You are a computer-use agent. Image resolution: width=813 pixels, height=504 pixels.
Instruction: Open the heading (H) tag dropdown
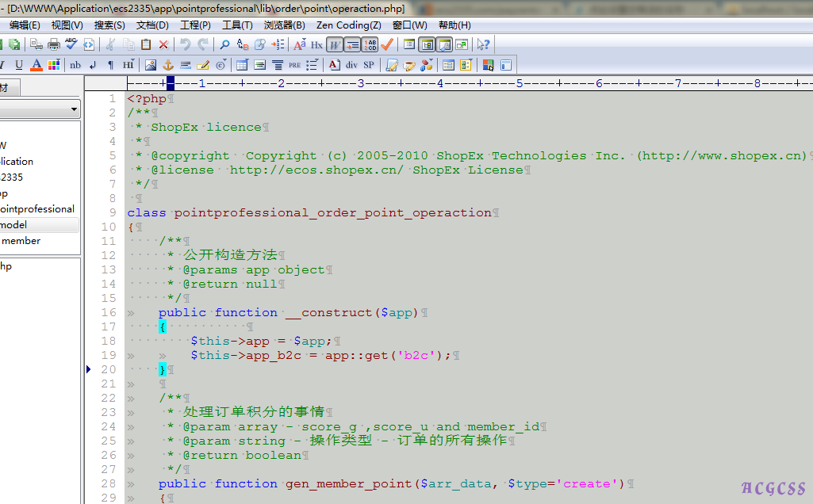click(128, 65)
